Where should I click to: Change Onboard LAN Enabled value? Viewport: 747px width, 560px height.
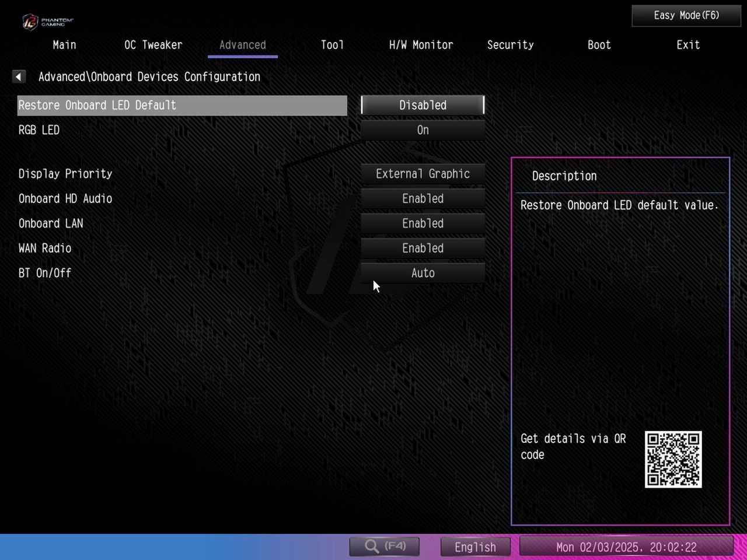423,223
